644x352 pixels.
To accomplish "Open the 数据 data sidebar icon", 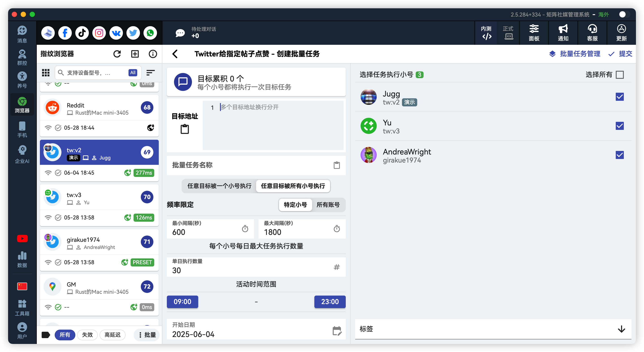I will coord(22,259).
